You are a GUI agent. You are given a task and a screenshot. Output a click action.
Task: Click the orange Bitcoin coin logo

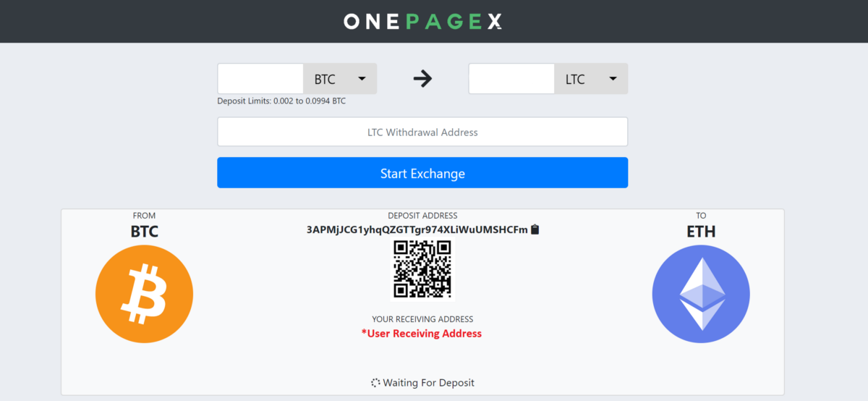144,294
